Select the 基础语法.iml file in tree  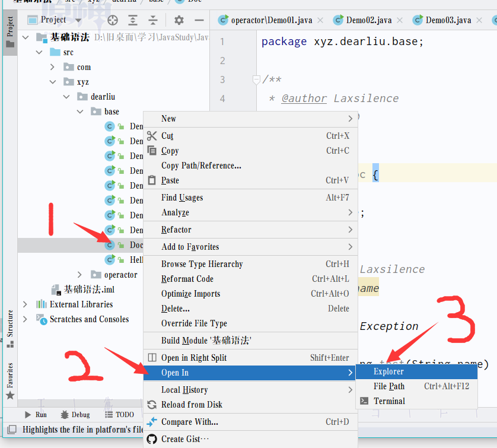[88, 290]
